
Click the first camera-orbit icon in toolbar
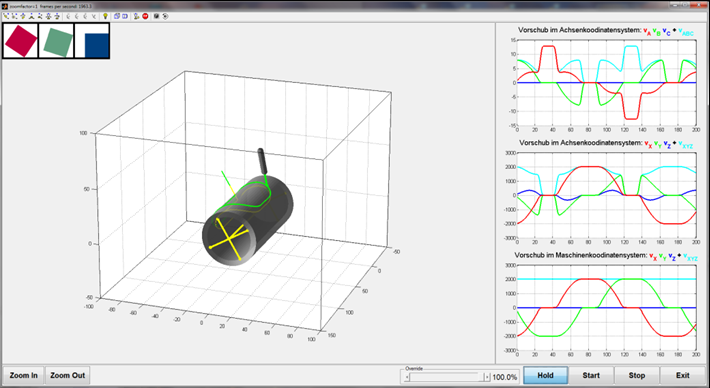tap(6, 16)
